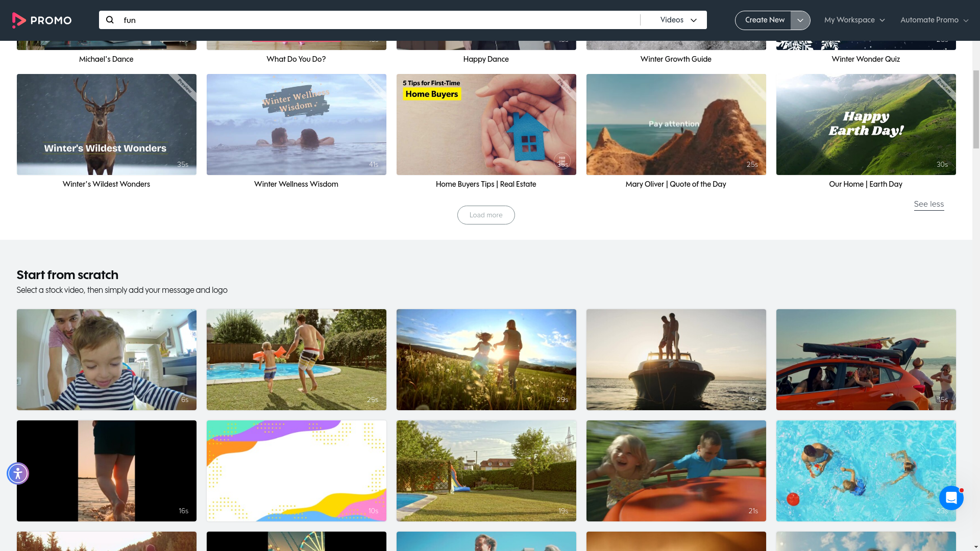
Task: Expand the Create New arrow dropdown
Action: [800, 20]
